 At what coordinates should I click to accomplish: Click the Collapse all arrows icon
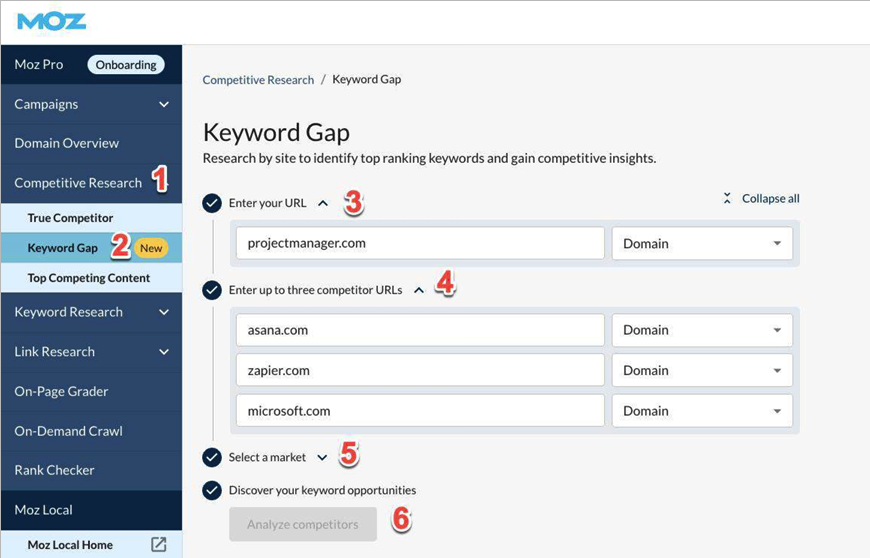pyautogui.click(x=727, y=199)
